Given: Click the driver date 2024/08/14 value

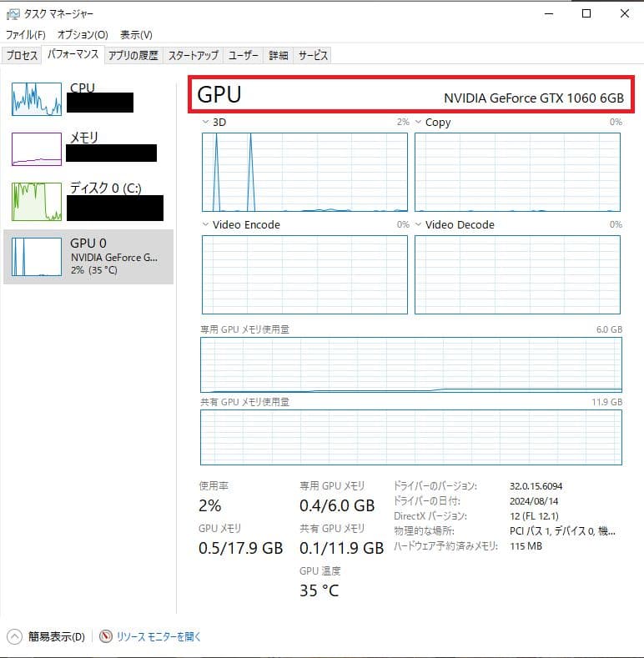Looking at the screenshot, I should pyautogui.click(x=534, y=501).
